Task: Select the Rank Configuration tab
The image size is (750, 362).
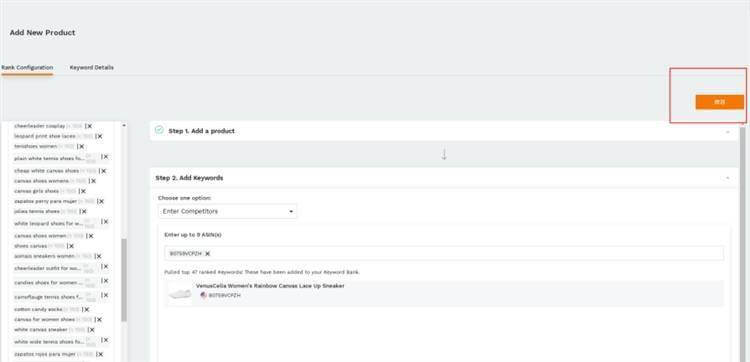Action: click(27, 67)
